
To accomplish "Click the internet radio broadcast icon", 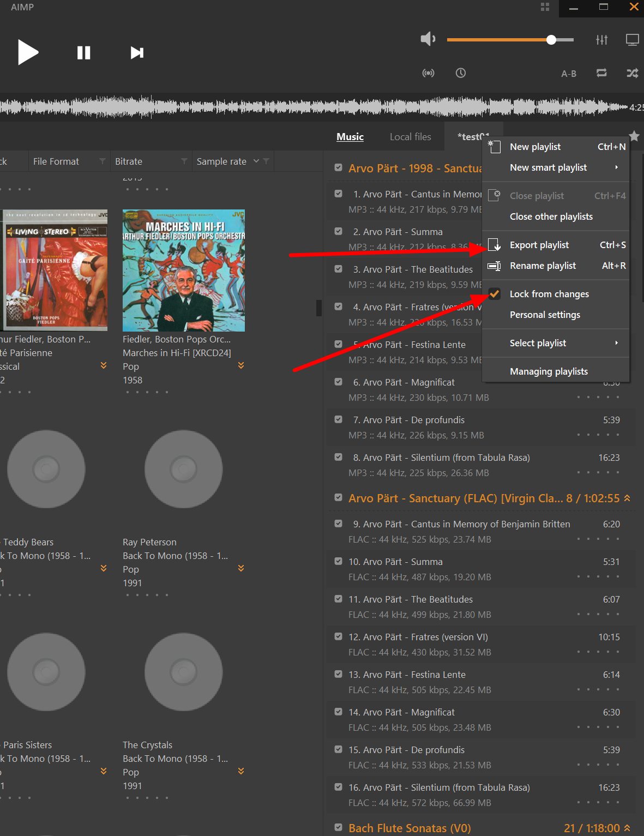I will (429, 73).
